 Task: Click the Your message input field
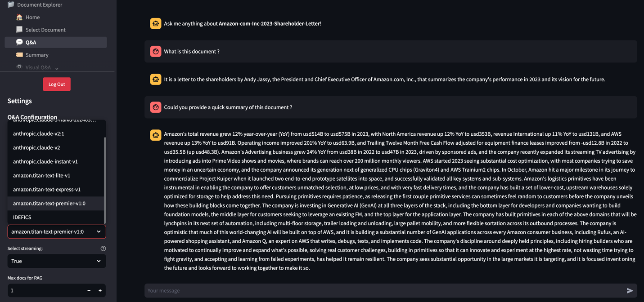pos(385,291)
